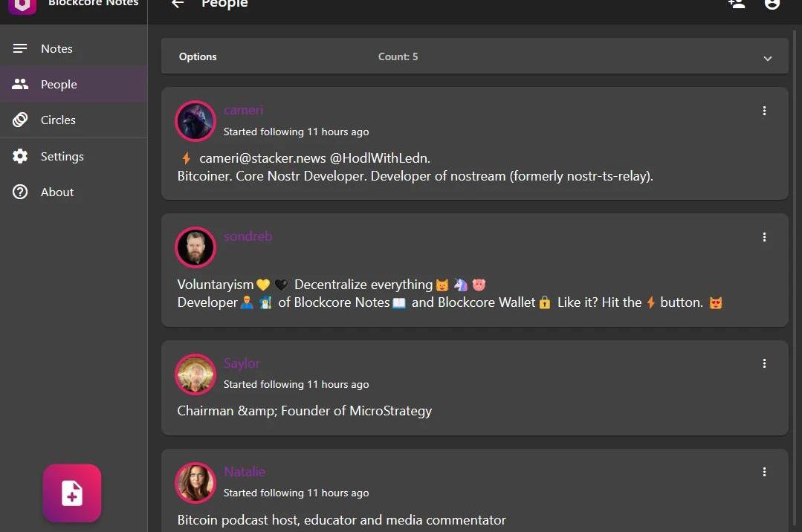This screenshot has height=532, width=802.
Task: Open the Settings menu item
Action: pyautogui.click(x=74, y=156)
